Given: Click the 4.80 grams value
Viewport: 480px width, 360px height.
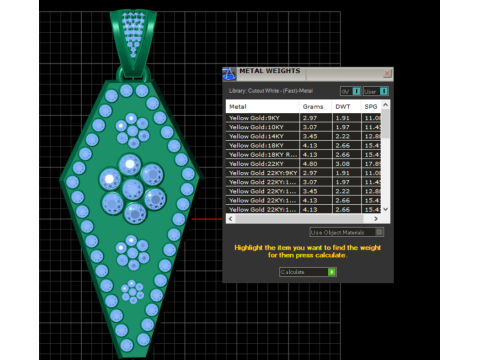Looking at the screenshot, I should (310, 164).
